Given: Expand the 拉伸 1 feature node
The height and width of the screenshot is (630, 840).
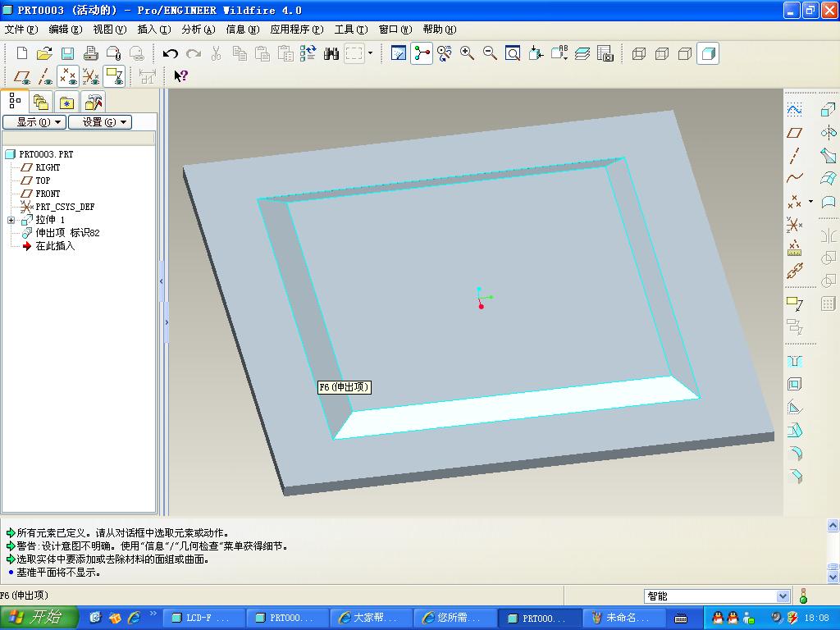Looking at the screenshot, I should tap(11, 220).
